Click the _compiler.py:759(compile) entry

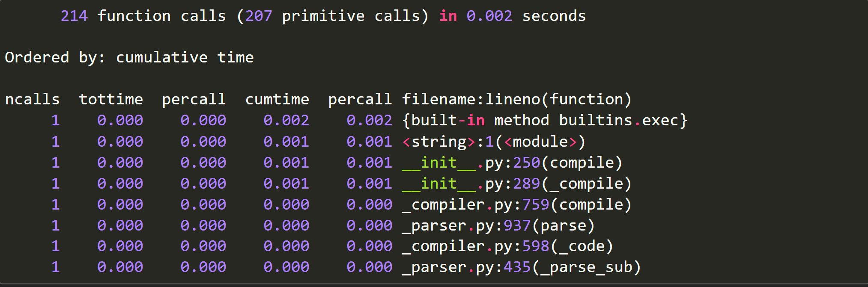[516, 204]
